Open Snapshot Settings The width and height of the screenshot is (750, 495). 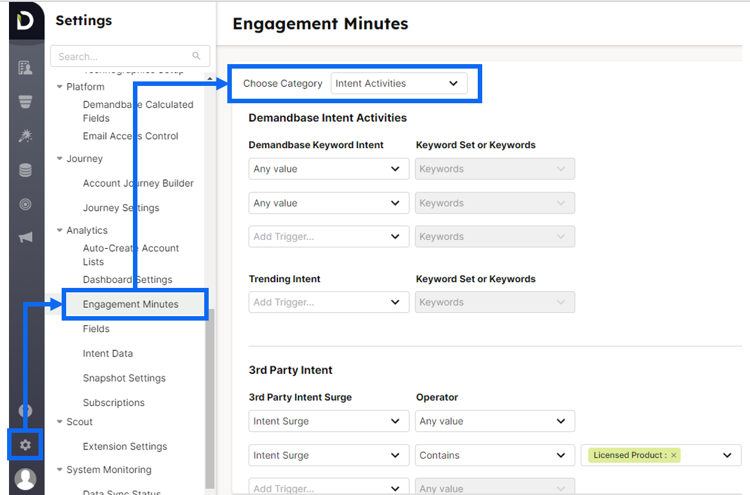coord(124,378)
